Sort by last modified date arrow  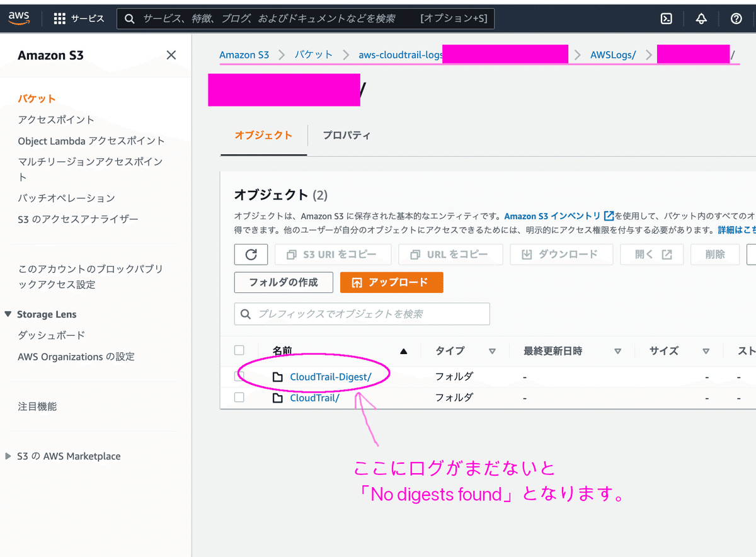coord(617,351)
